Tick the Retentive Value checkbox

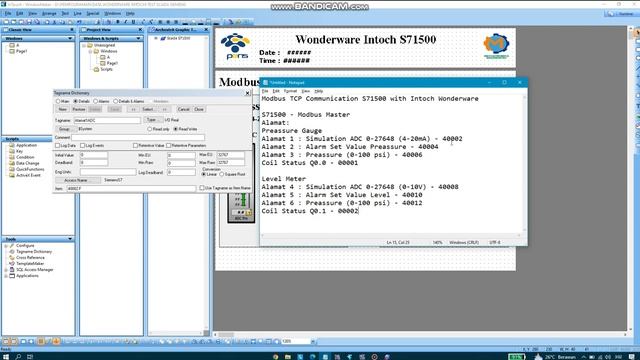(x=135, y=145)
